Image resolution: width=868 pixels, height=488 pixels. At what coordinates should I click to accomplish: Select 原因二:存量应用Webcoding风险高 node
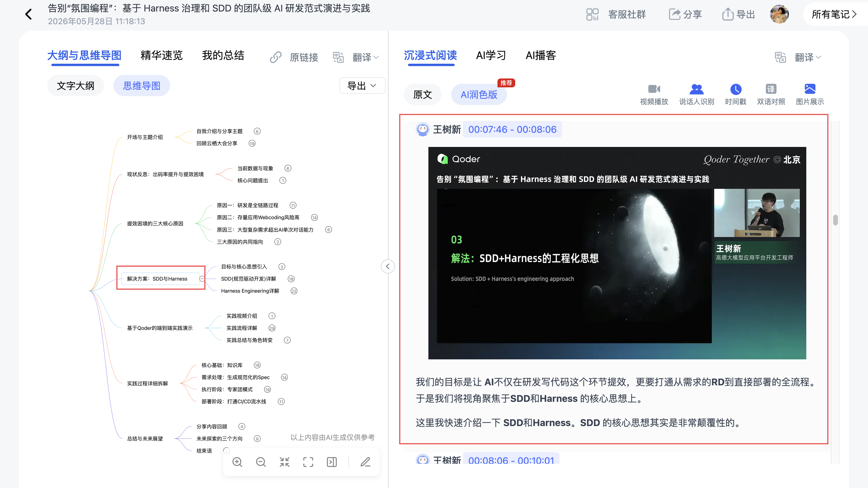tap(258, 217)
